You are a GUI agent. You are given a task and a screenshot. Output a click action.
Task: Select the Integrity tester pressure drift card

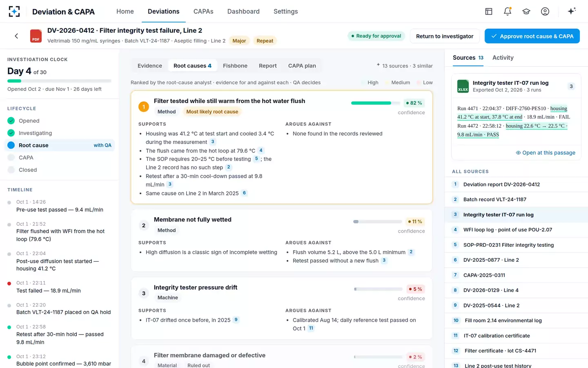282,308
